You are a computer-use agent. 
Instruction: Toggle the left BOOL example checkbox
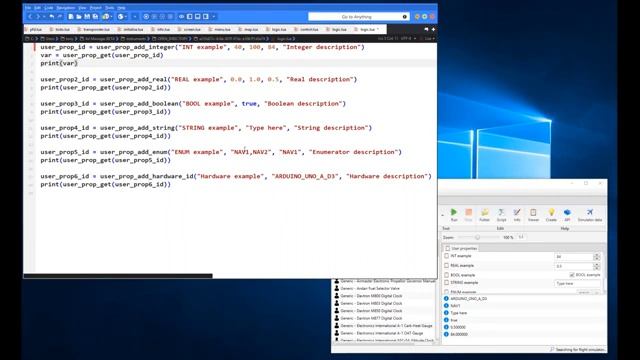[x=447, y=275]
